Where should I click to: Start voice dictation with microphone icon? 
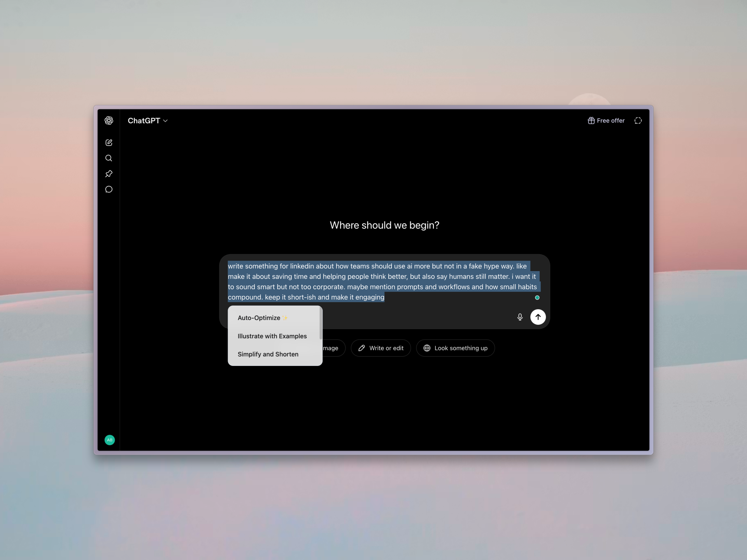pyautogui.click(x=520, y=317)
